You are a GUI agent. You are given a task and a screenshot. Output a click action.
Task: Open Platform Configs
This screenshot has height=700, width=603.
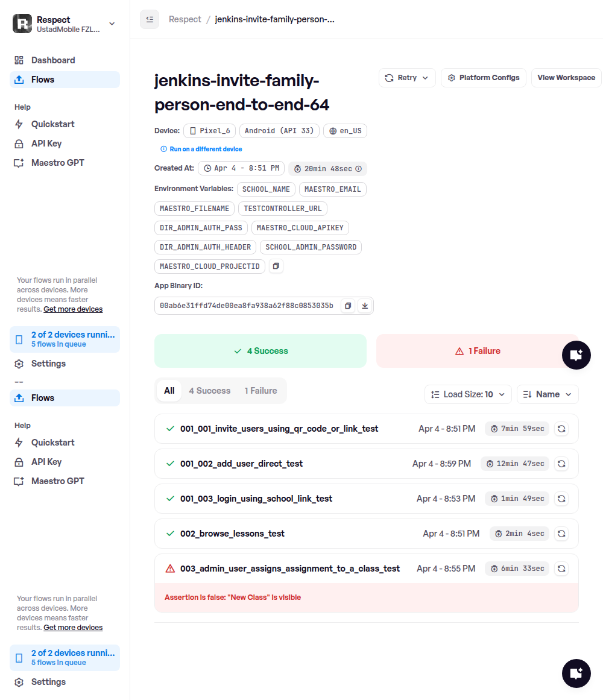coord(483,78)
